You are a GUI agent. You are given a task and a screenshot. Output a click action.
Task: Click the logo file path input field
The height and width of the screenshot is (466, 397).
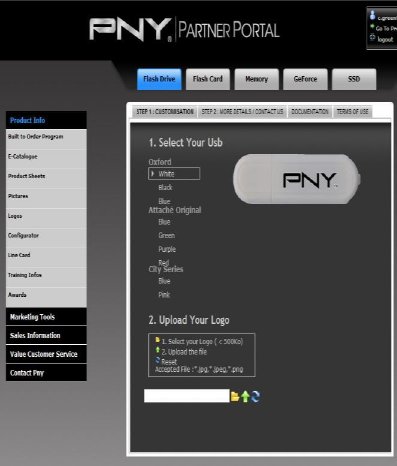click(x=187, y=396)
